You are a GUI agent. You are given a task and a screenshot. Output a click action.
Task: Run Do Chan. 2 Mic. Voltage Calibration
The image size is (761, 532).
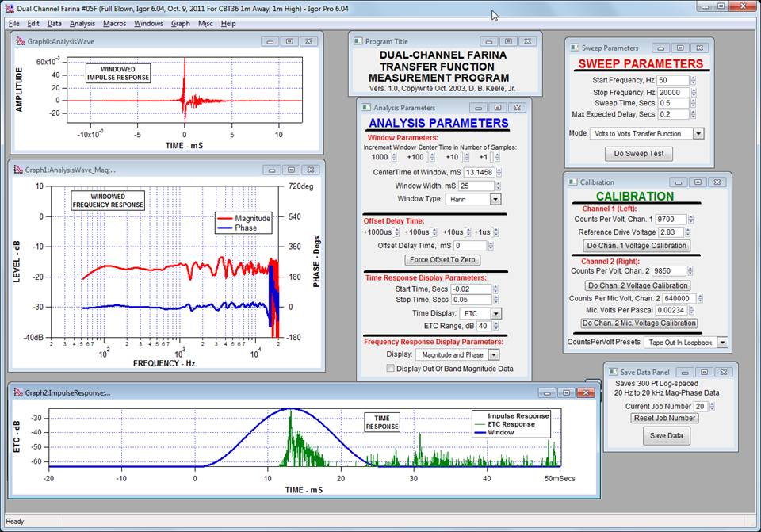(639, 323)
